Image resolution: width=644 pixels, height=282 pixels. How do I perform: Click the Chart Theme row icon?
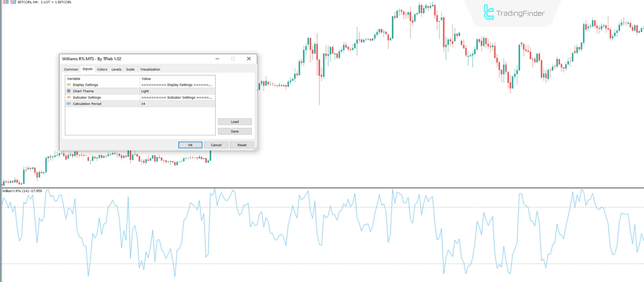click(69, 91)
